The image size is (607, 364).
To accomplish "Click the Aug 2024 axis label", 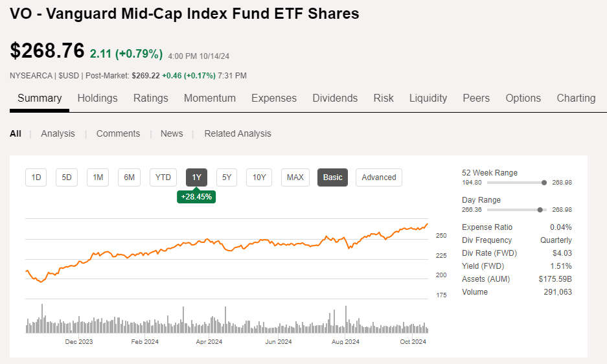I will [x=345, y=342].
